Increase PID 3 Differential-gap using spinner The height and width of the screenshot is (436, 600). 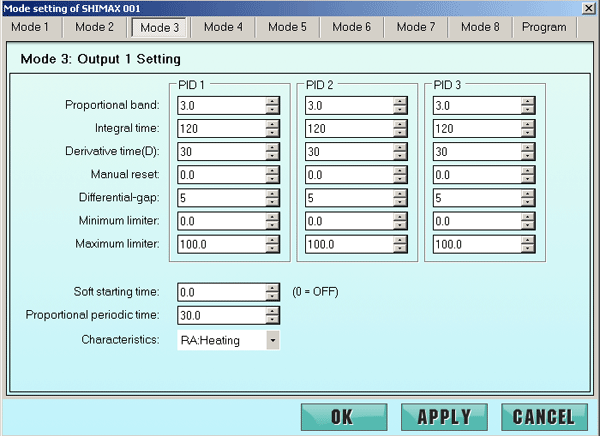tap(528, 193)
